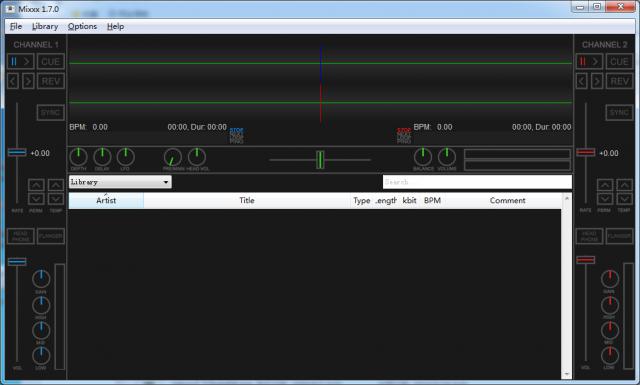This screenshot has height=385, width=640.
Task: Click Channel 2 TEMP rate up arrow
Action: 624,185
